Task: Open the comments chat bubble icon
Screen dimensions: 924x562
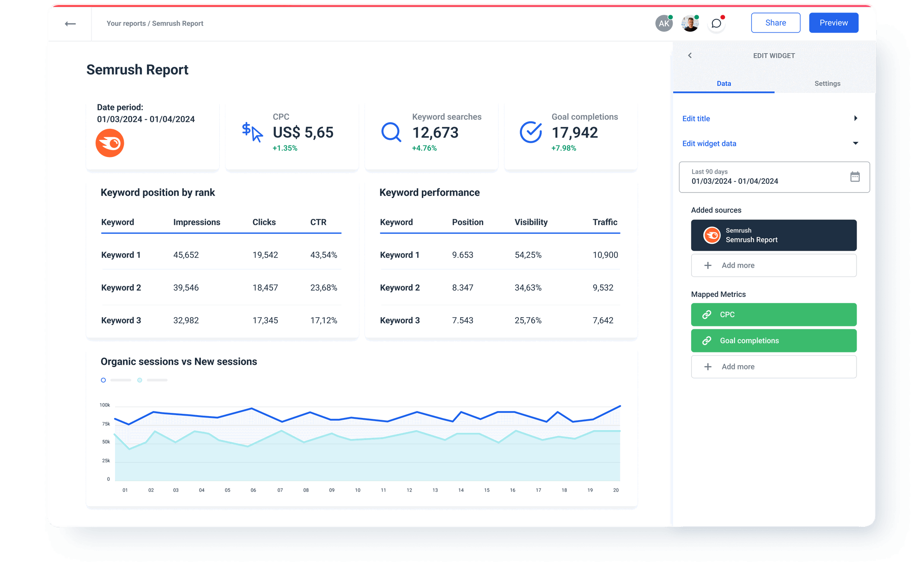Action: 716,23
